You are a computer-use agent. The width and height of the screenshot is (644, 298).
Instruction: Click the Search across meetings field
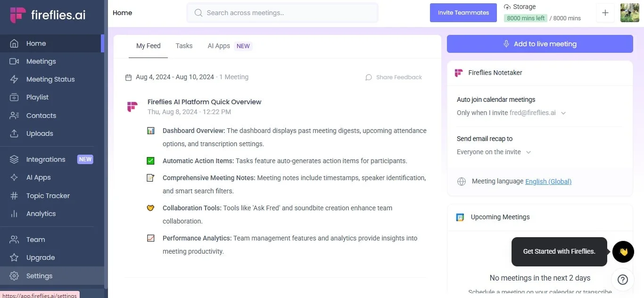coord(282,13)
